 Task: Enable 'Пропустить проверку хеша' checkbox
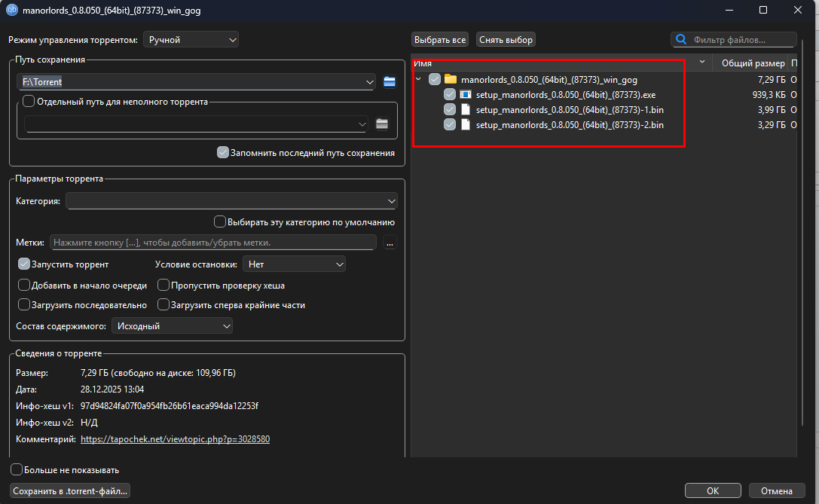coord(163,286)
